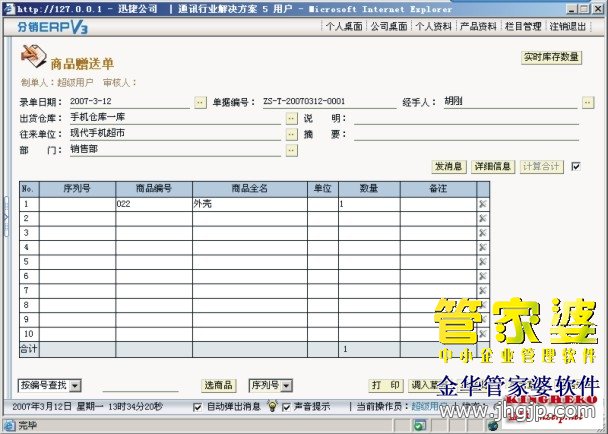Click 序列号 cell of row 1

pos(77,204)
